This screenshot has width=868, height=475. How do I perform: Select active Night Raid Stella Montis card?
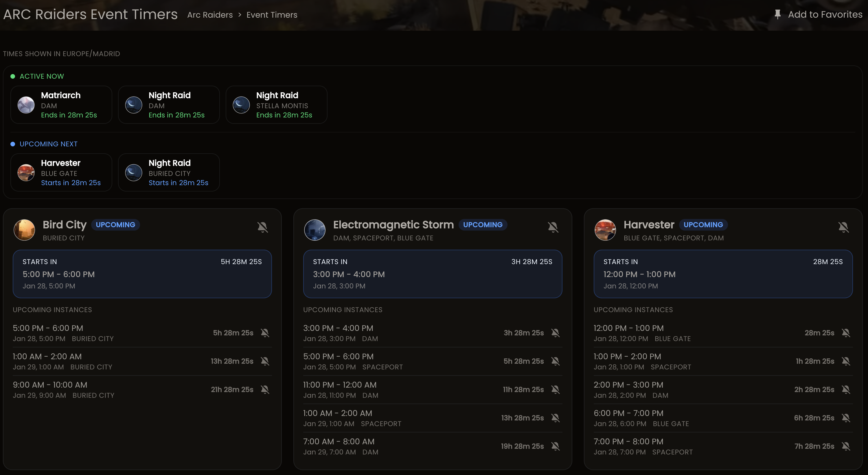click(x=276, y=105)
